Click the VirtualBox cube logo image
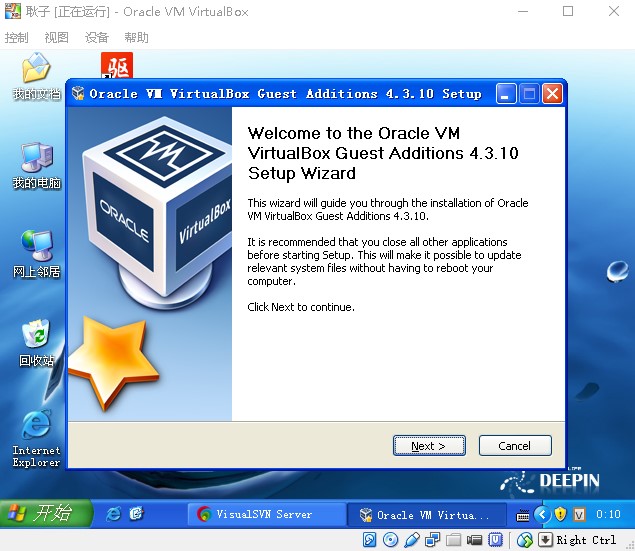Viewport: 635px width, 551px height. point(159,214)
